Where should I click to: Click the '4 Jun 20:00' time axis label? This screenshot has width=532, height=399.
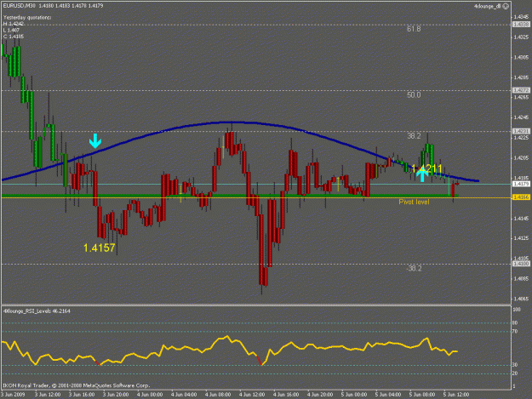pyautogui.click(x=320, y=395)
